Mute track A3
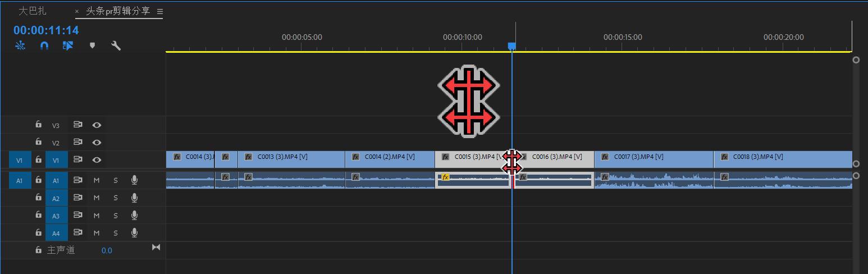Image resolution: width=868 pixels, height=274 pixels. pos(97,215)
